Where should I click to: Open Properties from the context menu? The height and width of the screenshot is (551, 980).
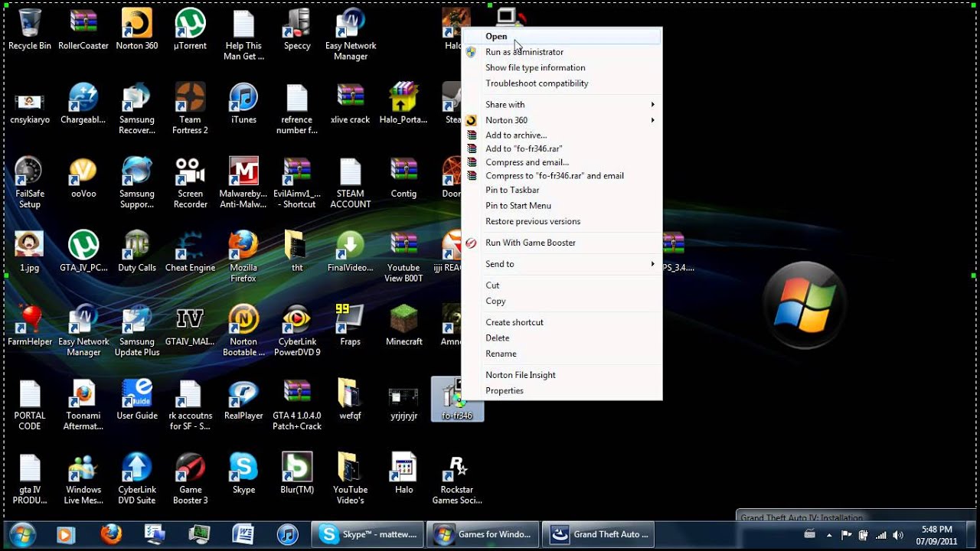click(563, 390)
